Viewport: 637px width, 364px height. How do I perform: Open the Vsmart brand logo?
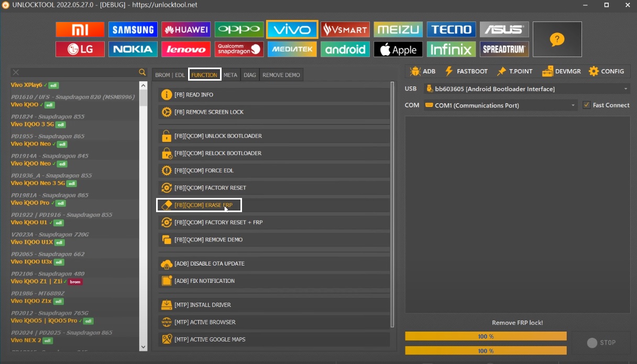(345, 29)
